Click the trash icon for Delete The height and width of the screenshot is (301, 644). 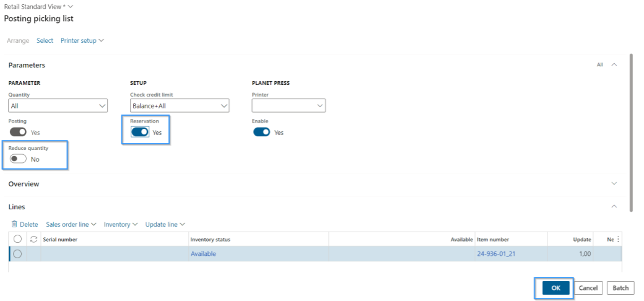(x=14, y=224)
